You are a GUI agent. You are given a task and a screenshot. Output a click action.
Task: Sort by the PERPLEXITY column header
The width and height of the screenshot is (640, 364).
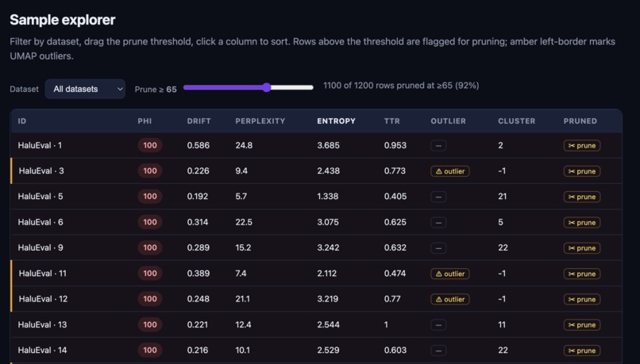tap(260, 121)
